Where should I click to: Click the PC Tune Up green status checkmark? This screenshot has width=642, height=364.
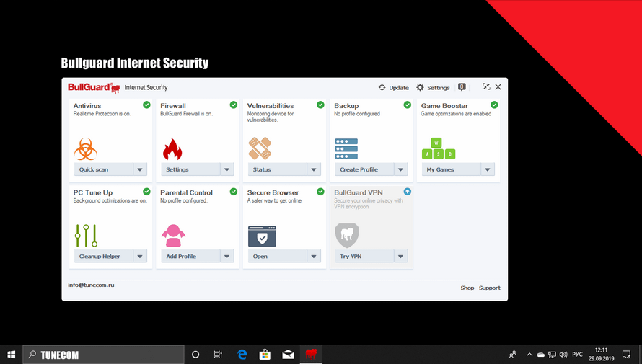(146, 192)
